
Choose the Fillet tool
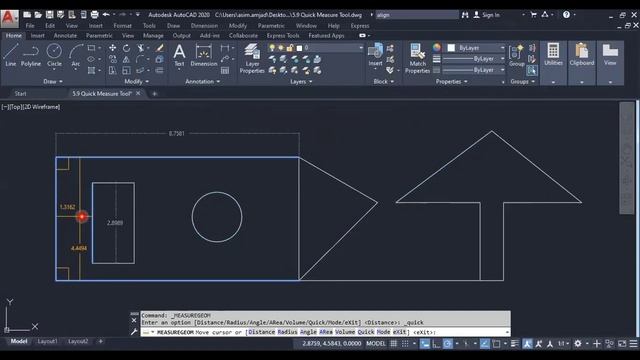141,60
